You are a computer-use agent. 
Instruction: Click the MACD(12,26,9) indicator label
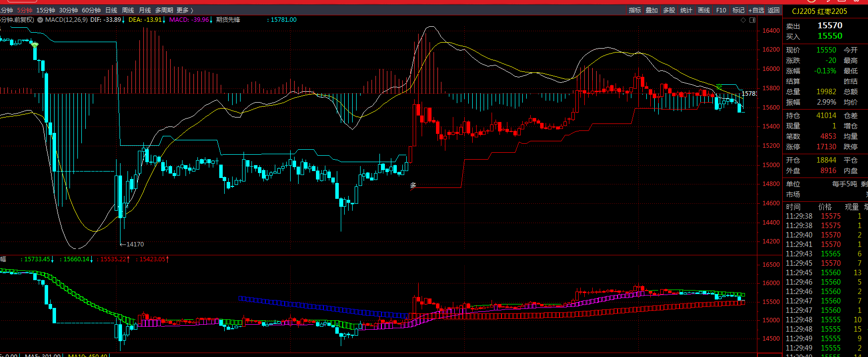click(x=66, y=20)
